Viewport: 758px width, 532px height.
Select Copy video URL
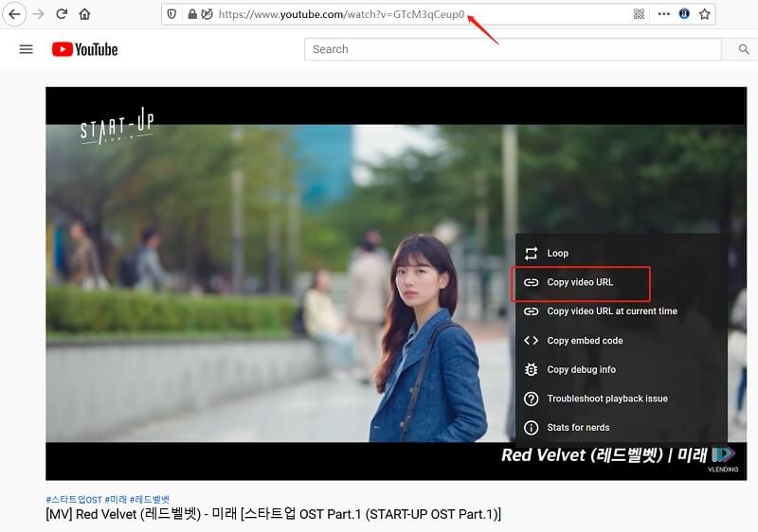coord(622,282)
